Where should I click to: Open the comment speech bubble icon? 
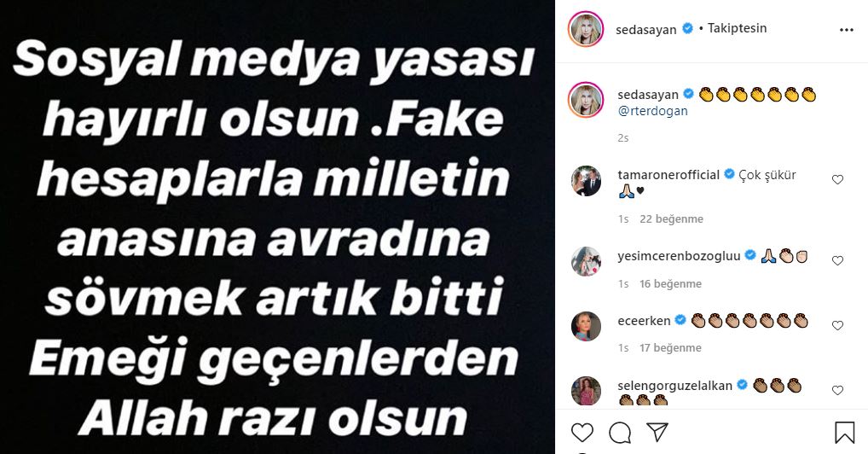click(x=620, y=433)
